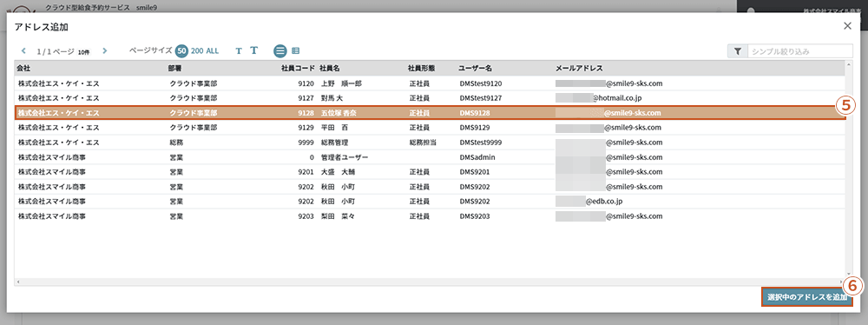Viewport: 868px width, 325px height.
Task: Select larger text size icon
Action: click(254, 50)
